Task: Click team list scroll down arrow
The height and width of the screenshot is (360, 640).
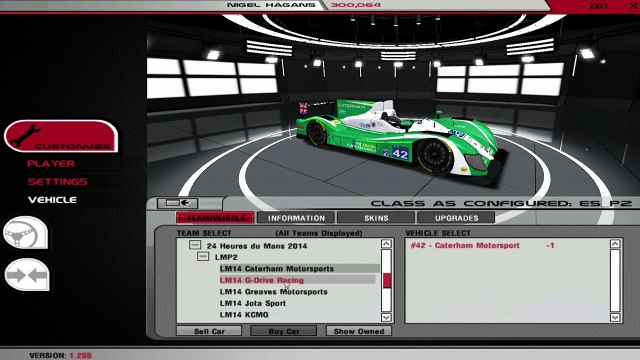Action: [x=386, y=317]
